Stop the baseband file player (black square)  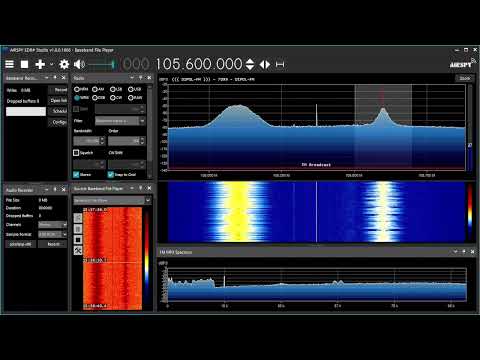pyautogui.click(x=78, y=240)
